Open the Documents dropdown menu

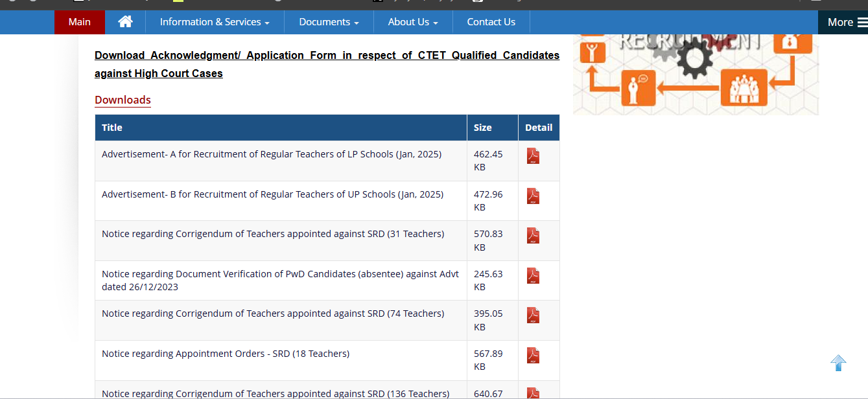tap(328, 21)
